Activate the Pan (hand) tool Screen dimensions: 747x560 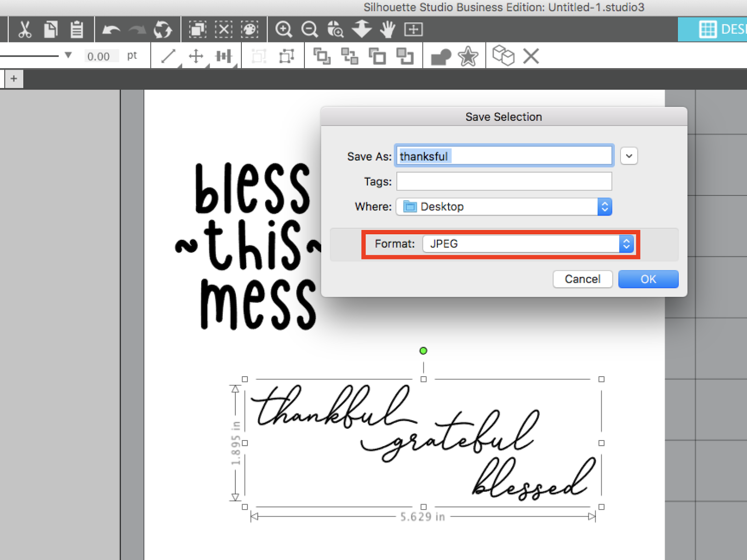(388, 29)
